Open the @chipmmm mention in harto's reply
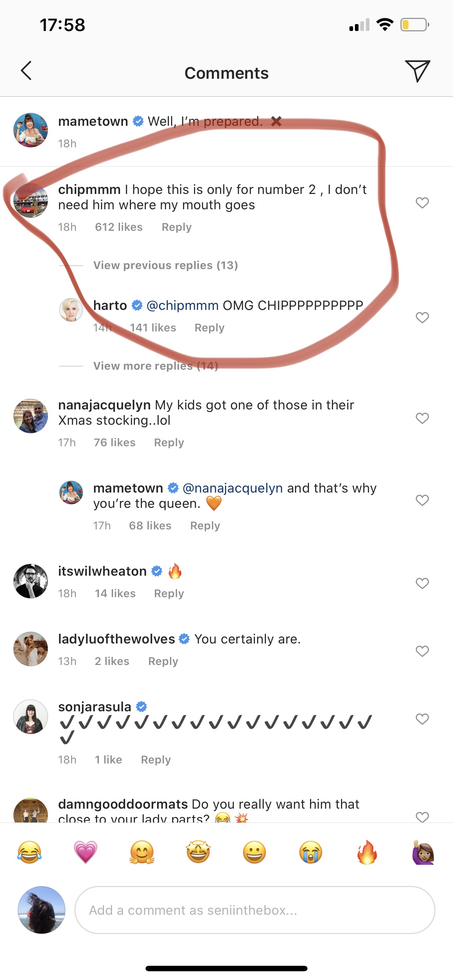 [182, 306]
